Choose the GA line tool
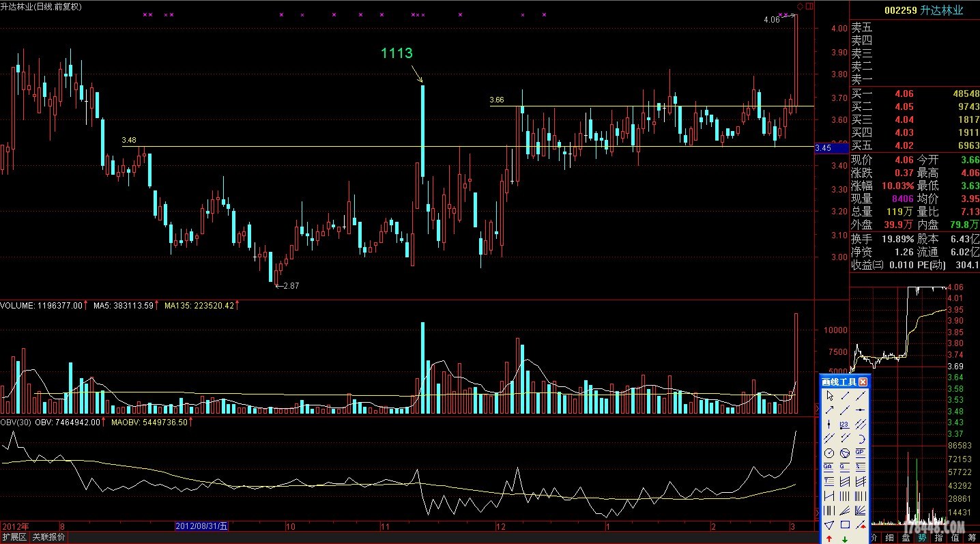 coord(829,466)
